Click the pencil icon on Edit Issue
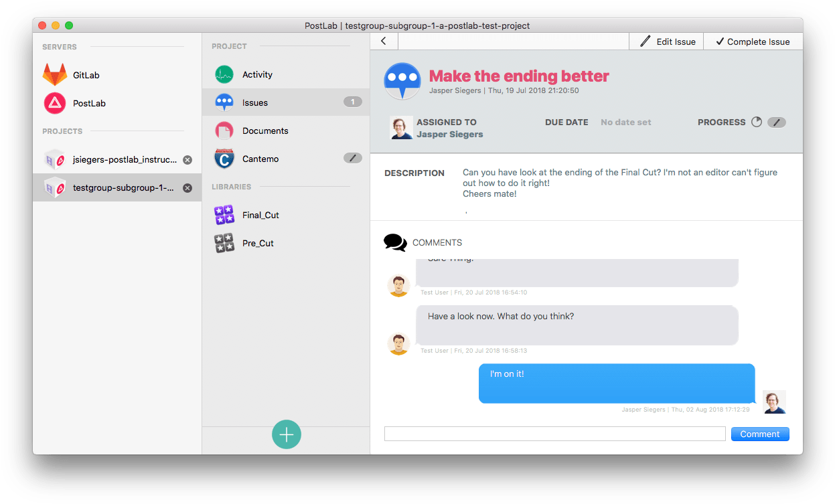835x504 pixels. (646, 41)
